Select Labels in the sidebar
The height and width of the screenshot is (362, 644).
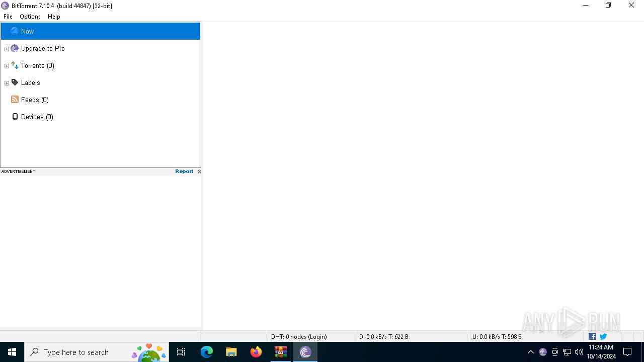pyautogui.click(x=31, y=82)
